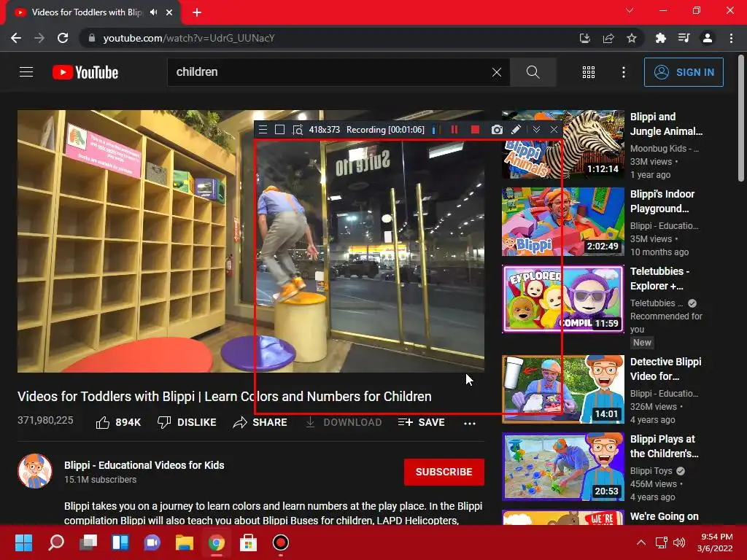This screenshot has width=747, height=560.
Task: Select fullscreen capture area icon on recorder
Action: click(279, 130)
